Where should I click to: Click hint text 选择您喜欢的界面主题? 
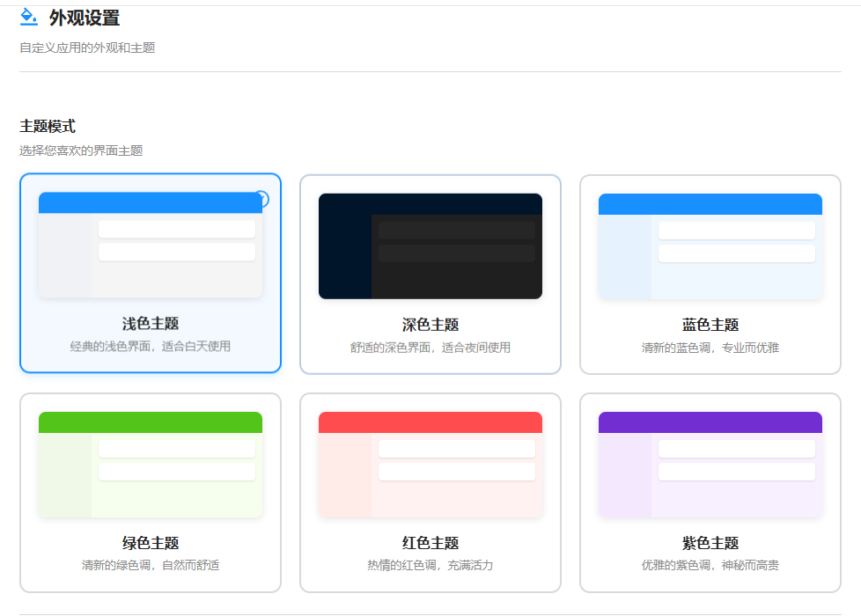(x=81, y=150)
